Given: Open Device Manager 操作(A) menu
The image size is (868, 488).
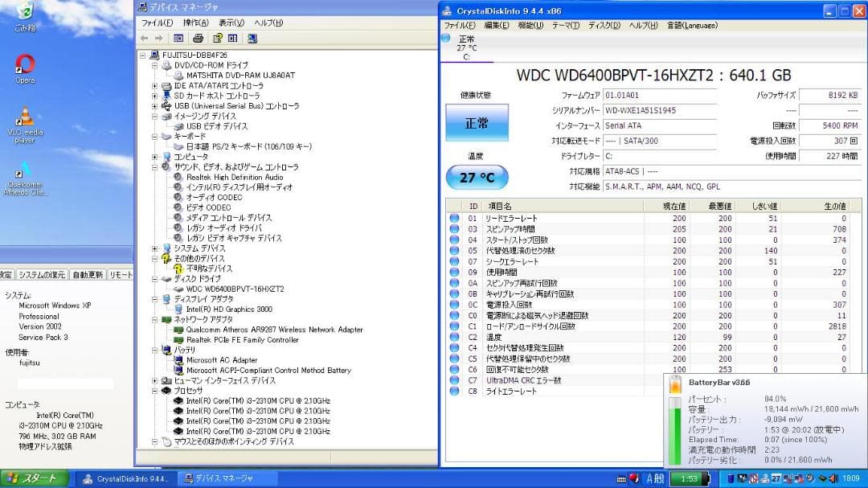Looking at the screenshot, I should coord(195,23).
